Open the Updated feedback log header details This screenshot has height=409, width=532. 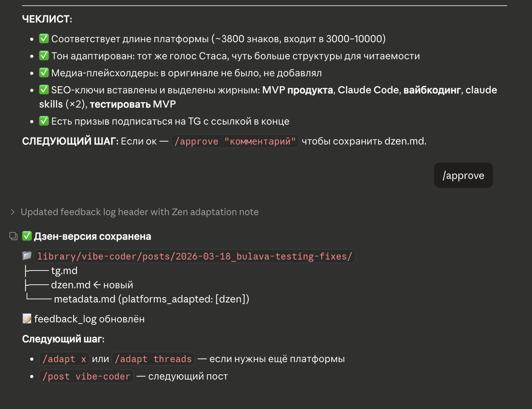click(x=139, y=212)
